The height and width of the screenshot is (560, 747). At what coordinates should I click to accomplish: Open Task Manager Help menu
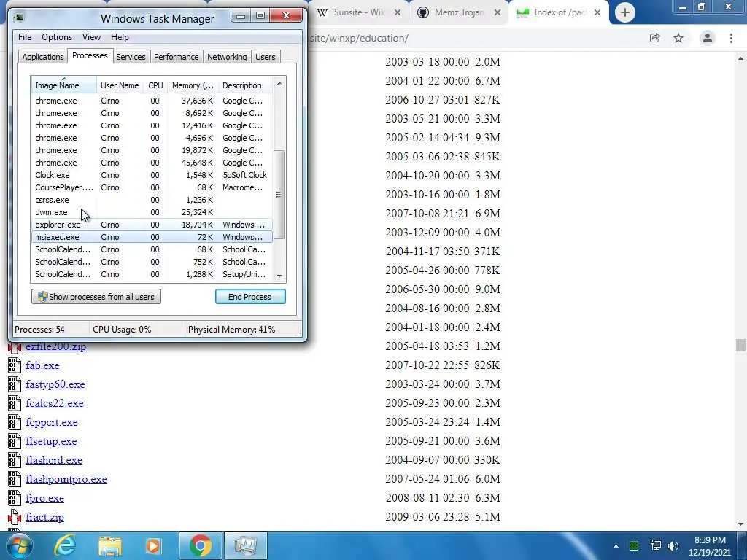click(x=120, y=37)
